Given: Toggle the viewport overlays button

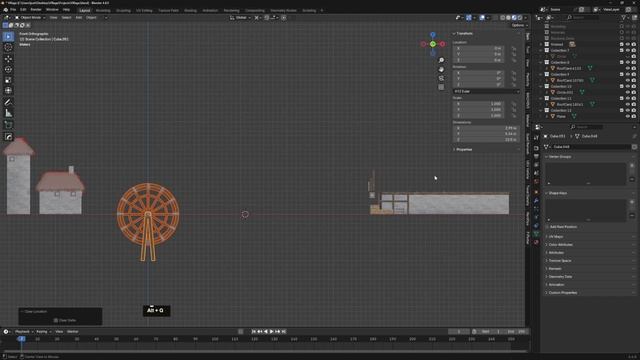Looking at the screenshot, I should coord(482,18).
